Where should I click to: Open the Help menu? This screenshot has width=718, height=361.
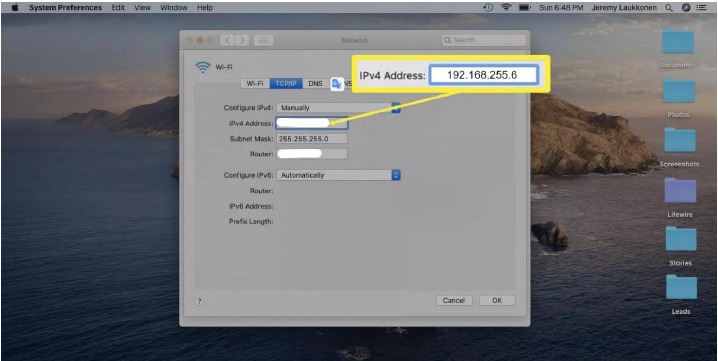click(x=205, y=8)
